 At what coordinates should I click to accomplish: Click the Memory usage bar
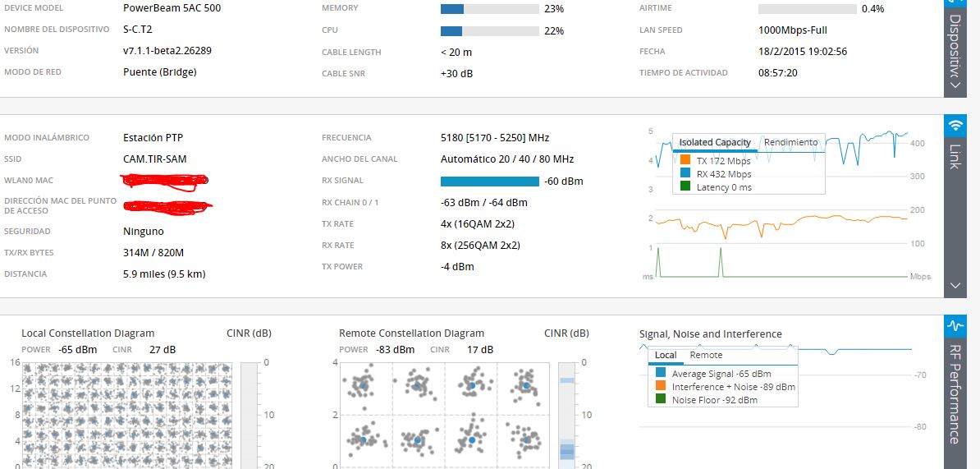[489, 9]
